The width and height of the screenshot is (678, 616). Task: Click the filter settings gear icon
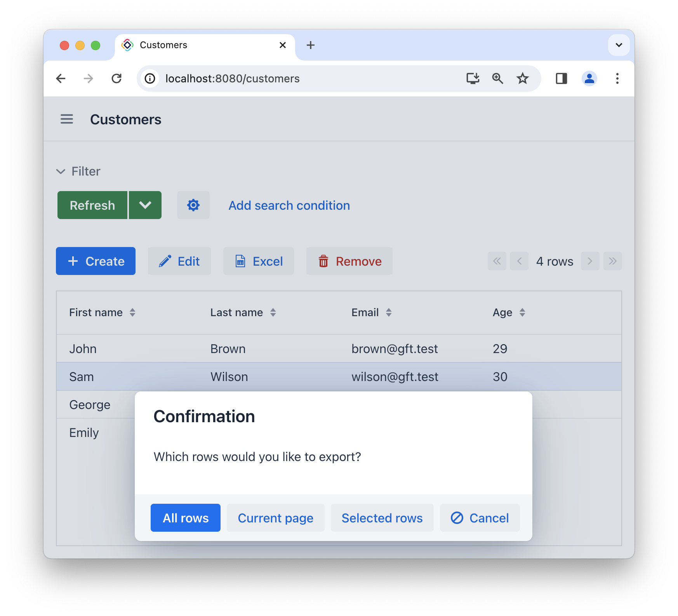click(193, 205)
